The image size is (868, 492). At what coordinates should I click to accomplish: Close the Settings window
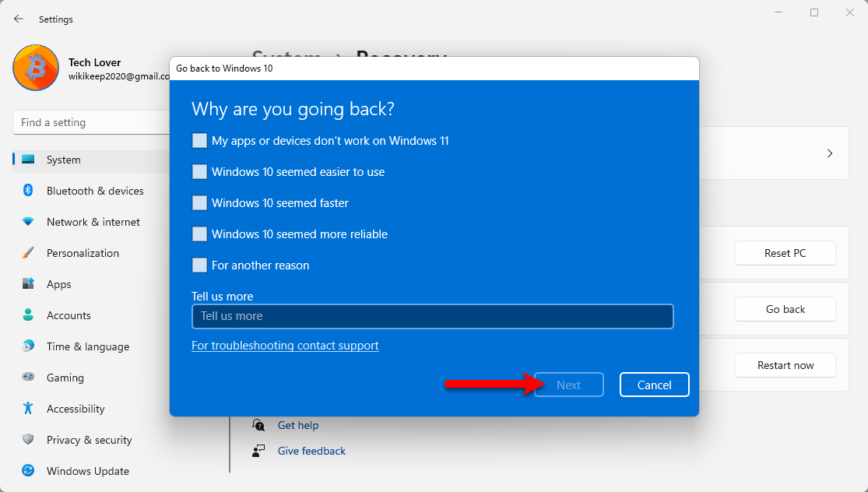click(850, 12)
